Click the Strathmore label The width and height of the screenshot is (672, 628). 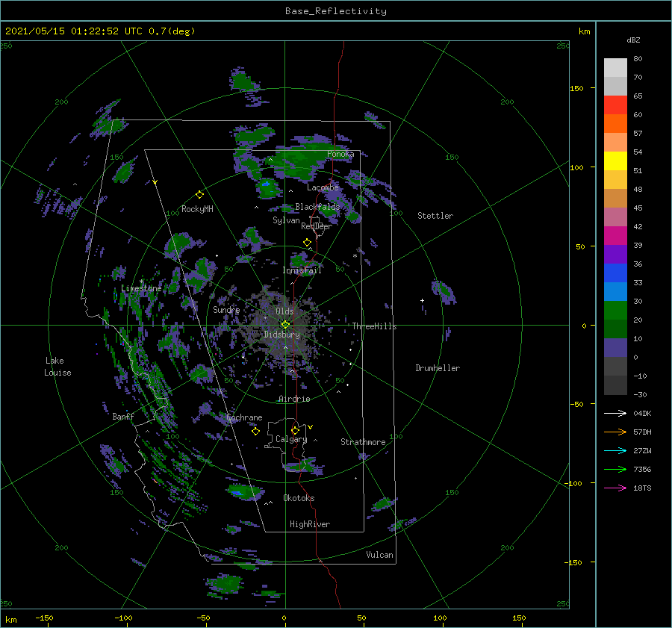click(363, 442)
